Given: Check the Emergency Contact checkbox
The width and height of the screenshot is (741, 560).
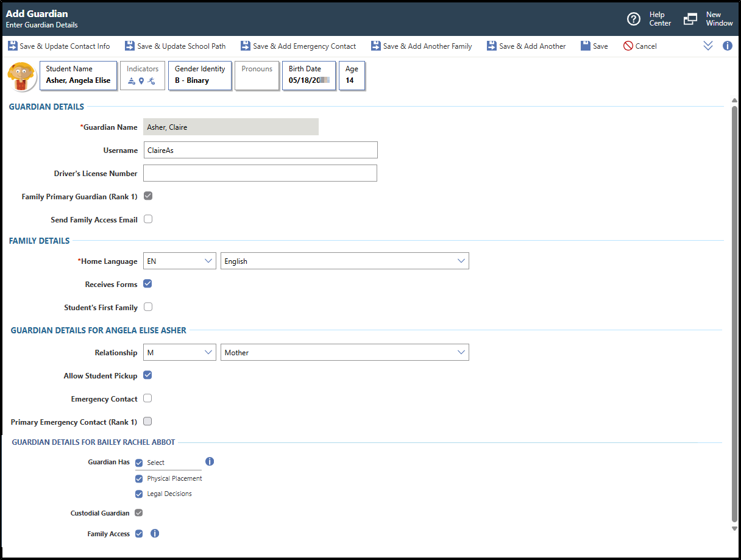Looking at the screenshot, I should click(x=148, y=399).
